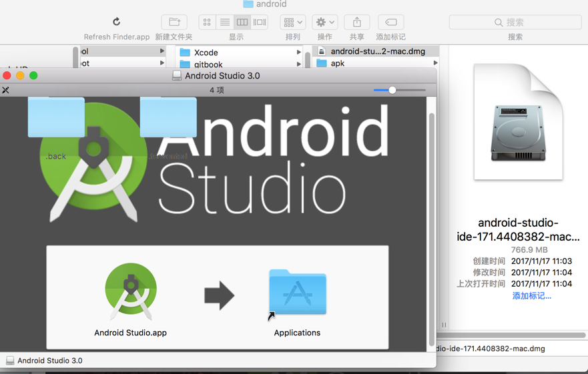Click the Refresh Finder.app toolbar icon
The width and height of the screenshot is (588, 374).
[x=116, y=22]
